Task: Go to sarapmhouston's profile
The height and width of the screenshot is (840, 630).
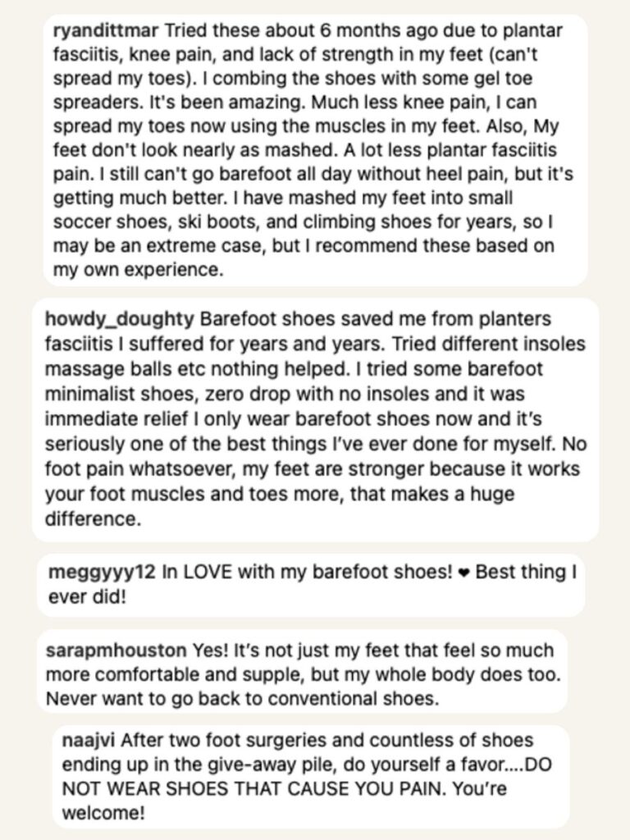Action: pyautogui.click(x=117, y=651)
